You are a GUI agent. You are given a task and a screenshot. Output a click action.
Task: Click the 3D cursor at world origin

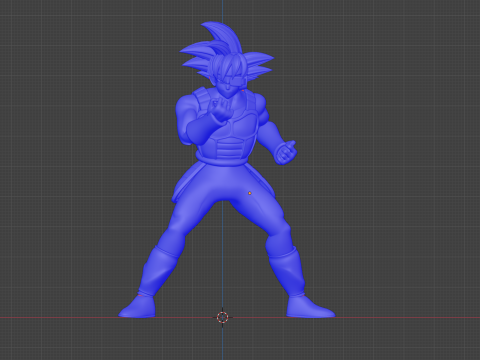click(222, 317)
